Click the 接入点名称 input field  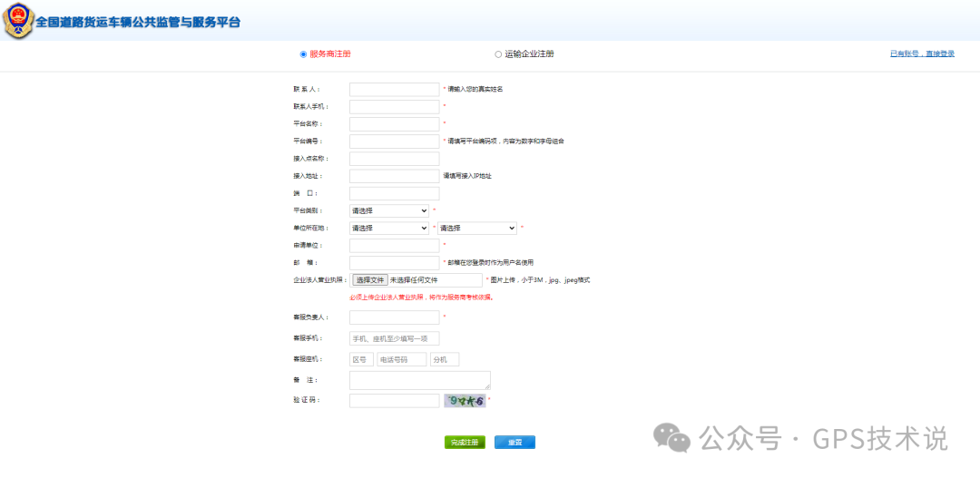395,159
